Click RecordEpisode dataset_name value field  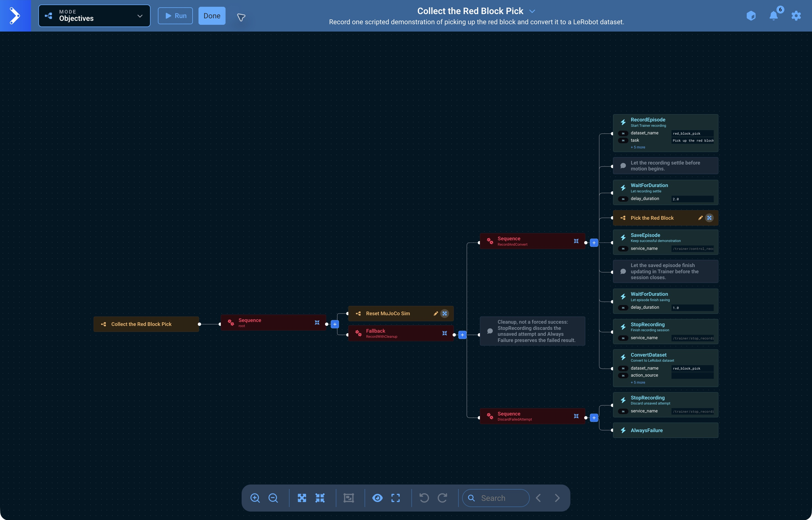point(692,133)
